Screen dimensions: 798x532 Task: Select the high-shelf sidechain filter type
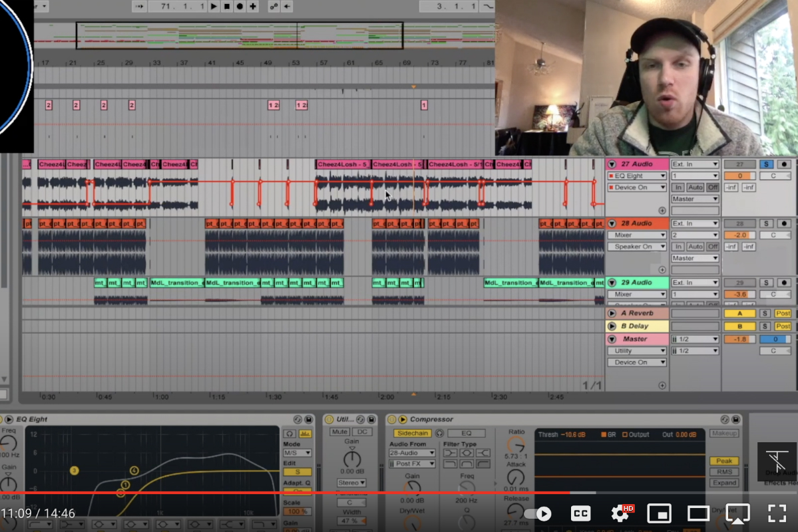tap(483, 453)
